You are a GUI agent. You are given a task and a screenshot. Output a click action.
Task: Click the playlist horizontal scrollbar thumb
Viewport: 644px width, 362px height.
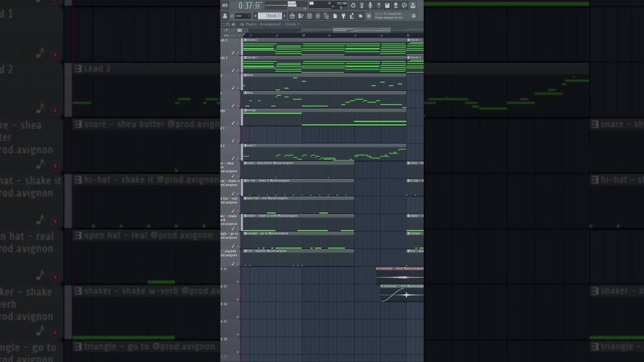point(362,30)
